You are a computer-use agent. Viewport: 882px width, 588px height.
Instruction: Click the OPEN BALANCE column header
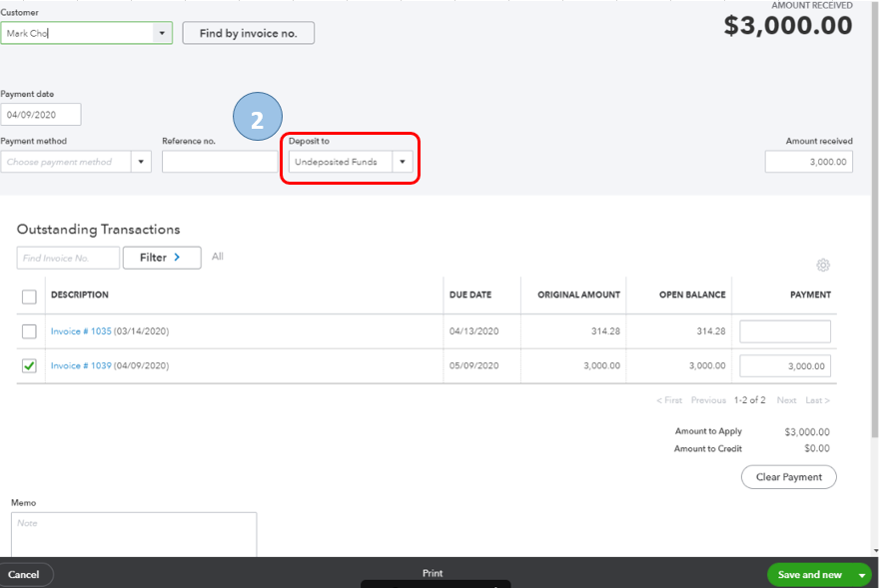point(692,294)
